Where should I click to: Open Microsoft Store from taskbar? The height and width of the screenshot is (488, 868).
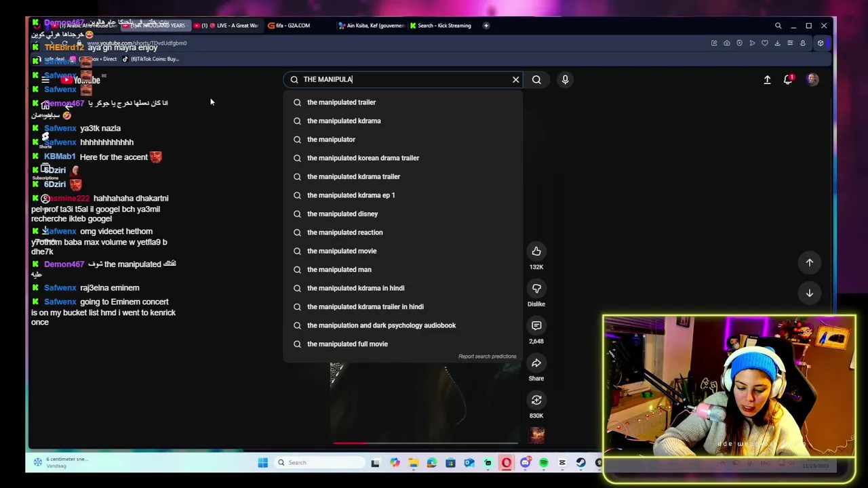pyautogui.click(x=450, y=463)
